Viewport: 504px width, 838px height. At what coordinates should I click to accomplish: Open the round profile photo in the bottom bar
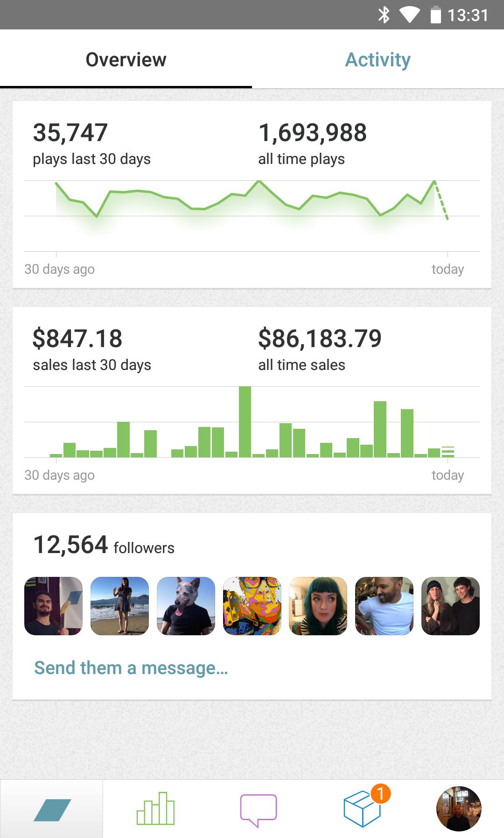coord(458,809)
